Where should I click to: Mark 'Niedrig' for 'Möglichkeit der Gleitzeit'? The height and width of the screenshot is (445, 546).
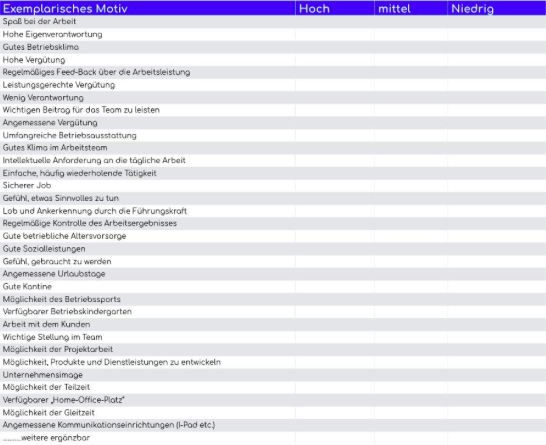point(497,413)
